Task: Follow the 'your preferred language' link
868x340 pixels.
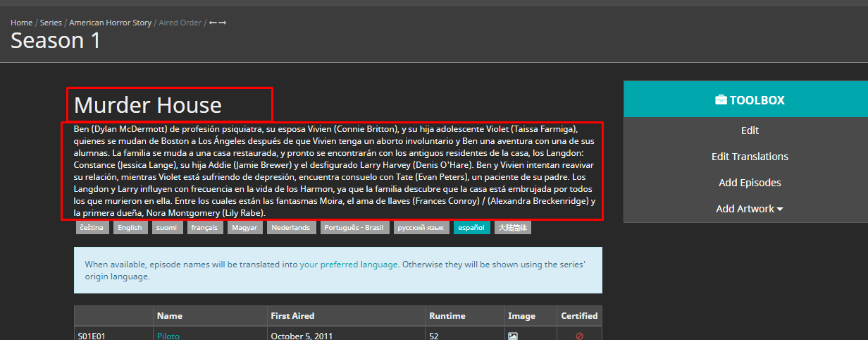Action: click(349, 265)
